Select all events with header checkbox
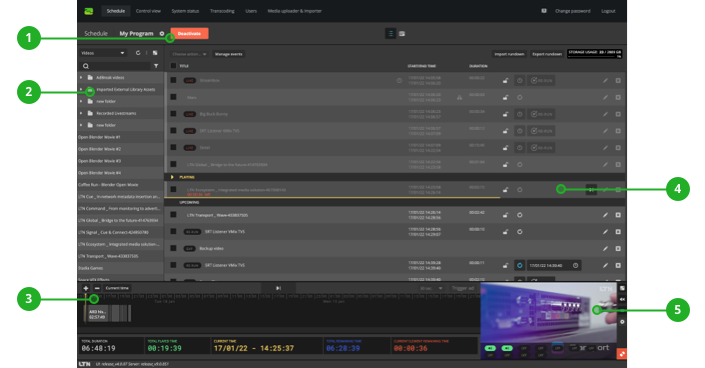Viewport: 705px width, 368px height. [174, 66]
